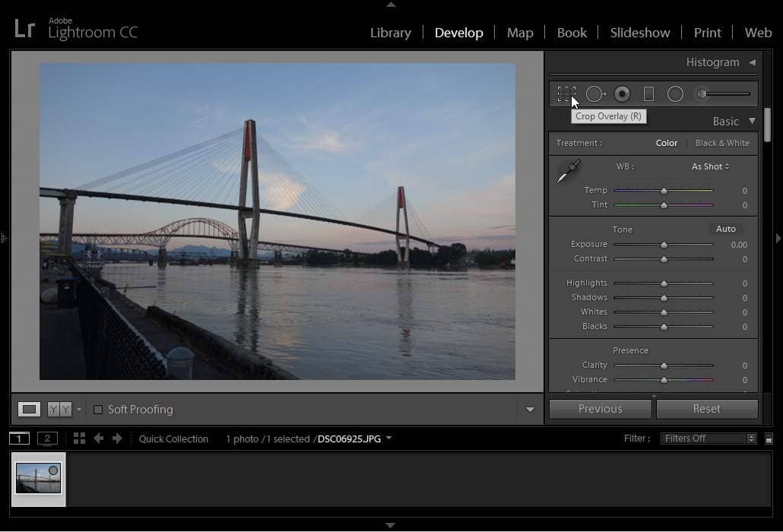Open grid view from filmstrip bar

[79, 439]
